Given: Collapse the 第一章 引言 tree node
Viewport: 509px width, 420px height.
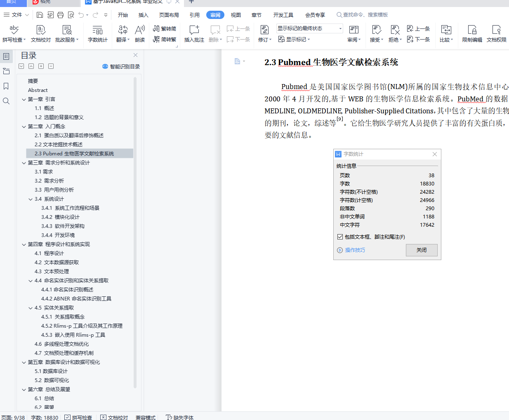Looking at the screenshot, I should pyautogui.click(x=24, y=99).
